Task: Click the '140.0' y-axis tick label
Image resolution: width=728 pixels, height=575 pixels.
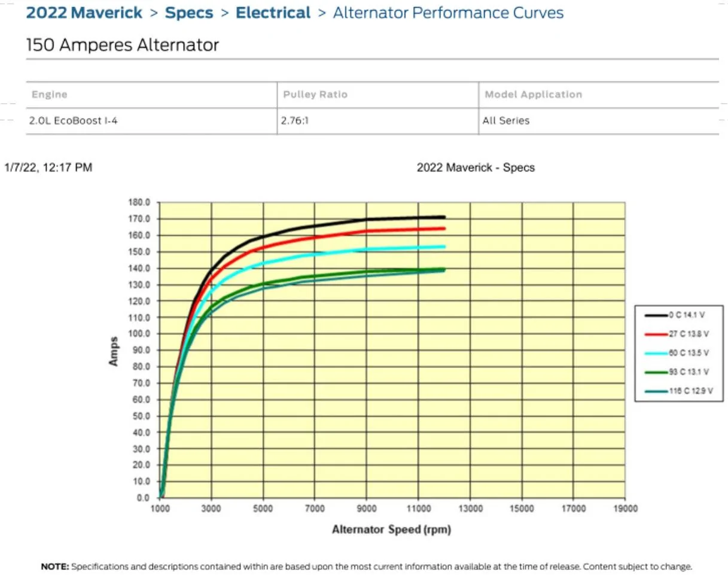Action: point(139,268)
